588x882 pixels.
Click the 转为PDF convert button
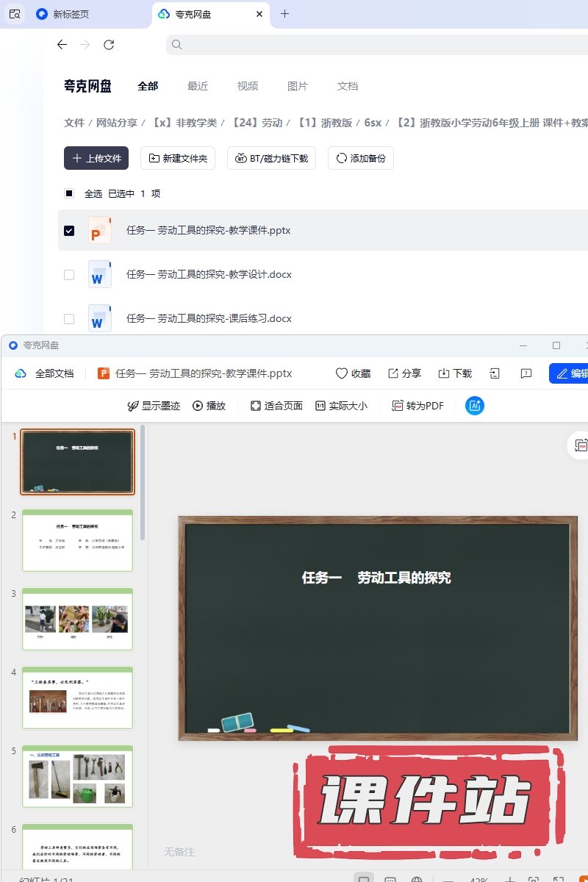(417, 406)
